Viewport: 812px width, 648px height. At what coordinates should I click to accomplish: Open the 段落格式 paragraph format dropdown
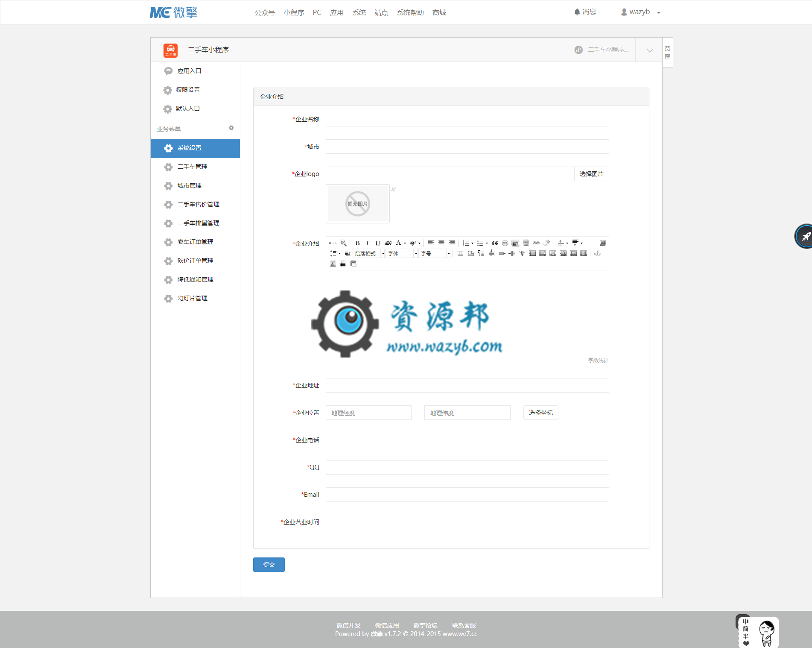369,253
